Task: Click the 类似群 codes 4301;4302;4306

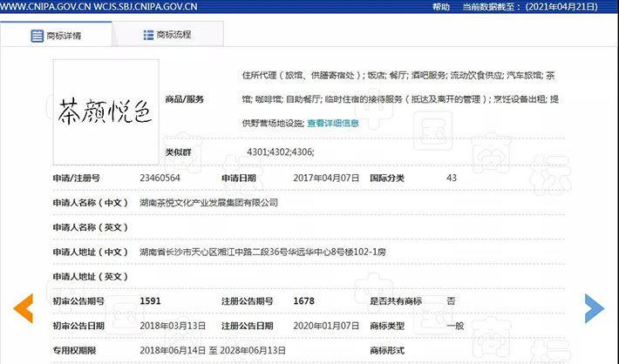Action: (x=280, y=152)
